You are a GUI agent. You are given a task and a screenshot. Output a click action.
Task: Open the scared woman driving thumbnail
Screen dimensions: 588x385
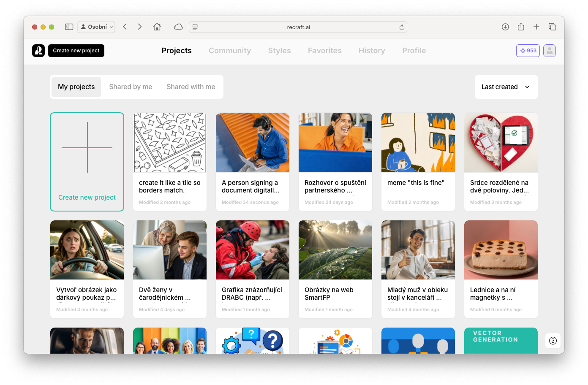87,250
